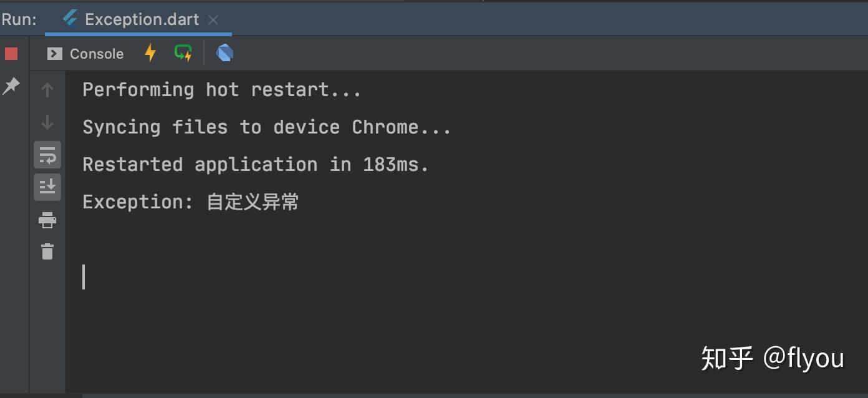This screenshot has height=398, width=868.
Task: Click the 'Syncing files to device Chrome...' line
Action: (x=266, y=127)
